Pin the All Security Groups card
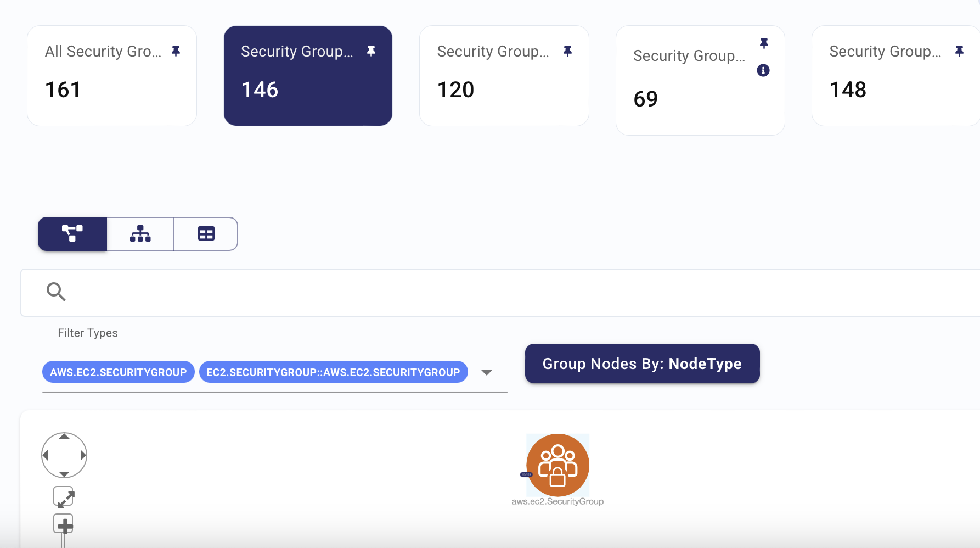 pos(176,51)
